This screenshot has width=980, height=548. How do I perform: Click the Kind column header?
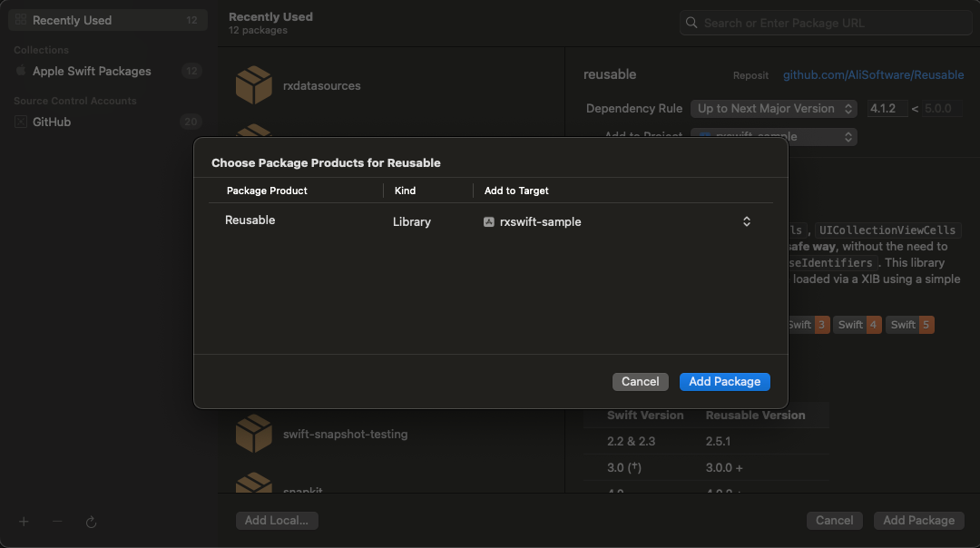[x=404, y=191]
